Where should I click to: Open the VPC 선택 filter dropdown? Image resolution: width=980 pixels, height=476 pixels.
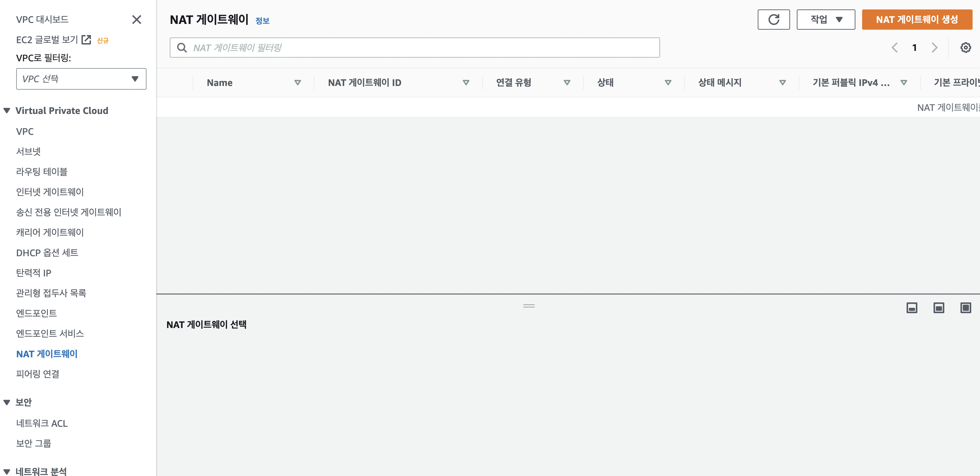pos(81,79)
